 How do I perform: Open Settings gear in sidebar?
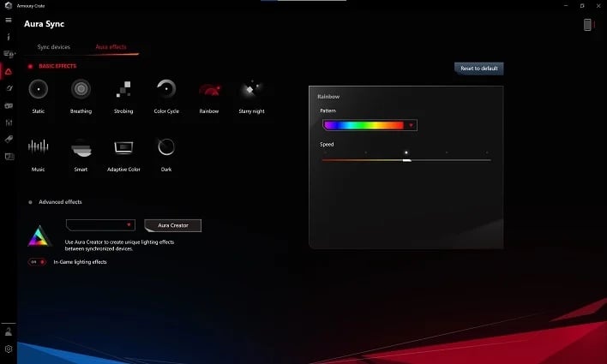coord(9,349)
